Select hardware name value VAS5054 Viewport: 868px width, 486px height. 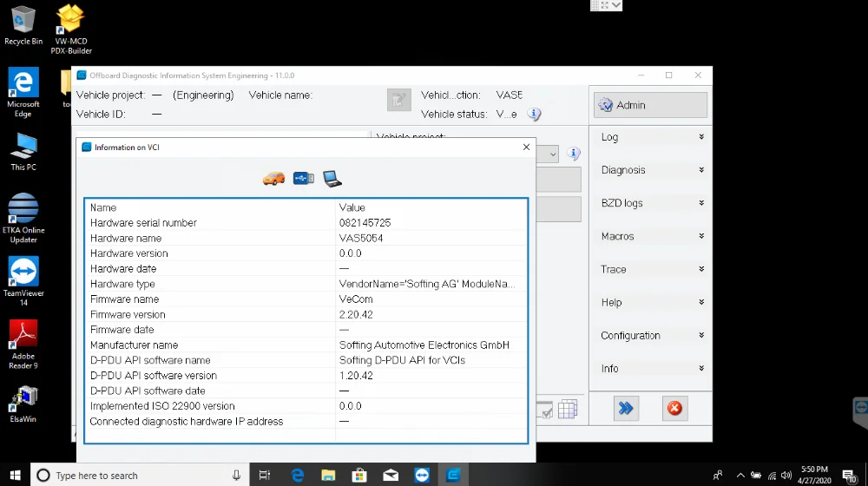361,239
